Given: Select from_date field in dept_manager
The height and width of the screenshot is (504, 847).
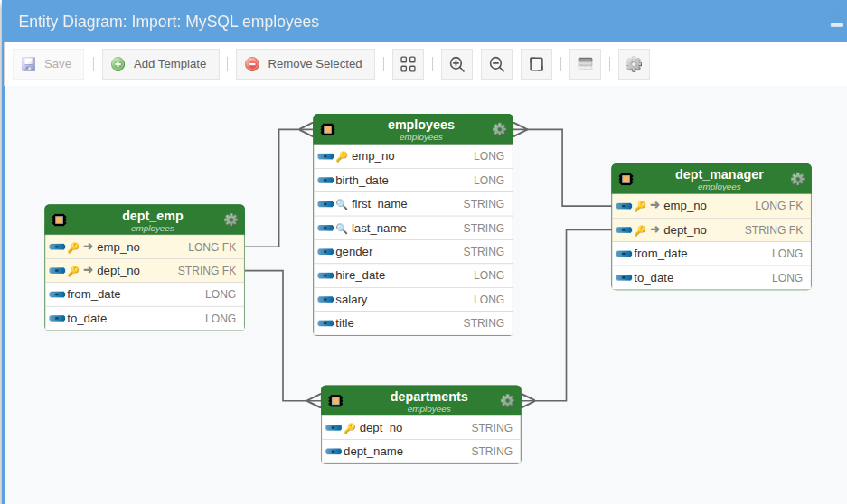Looking at the screenshot, I should 660,254.
